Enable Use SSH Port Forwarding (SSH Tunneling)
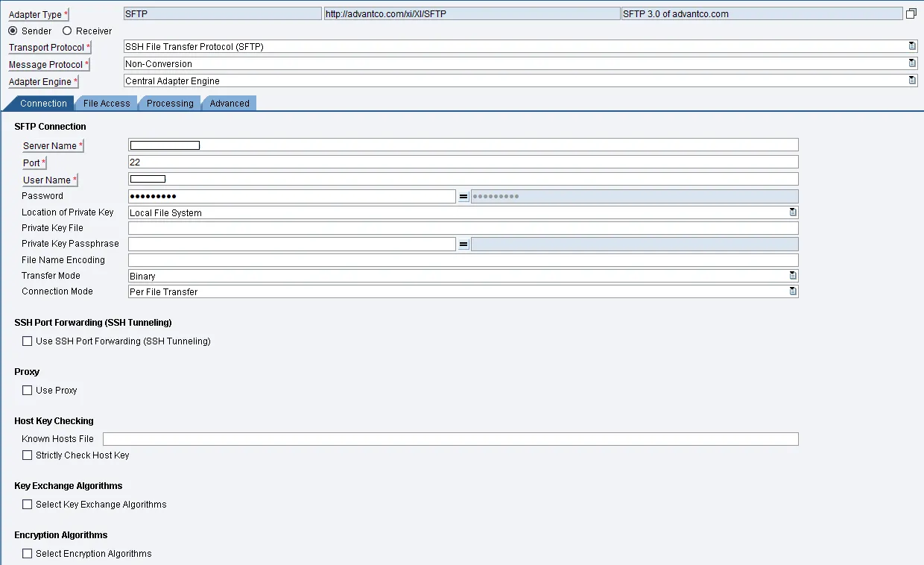Viewport: 924px width, 565px height. tap(28, 341)
